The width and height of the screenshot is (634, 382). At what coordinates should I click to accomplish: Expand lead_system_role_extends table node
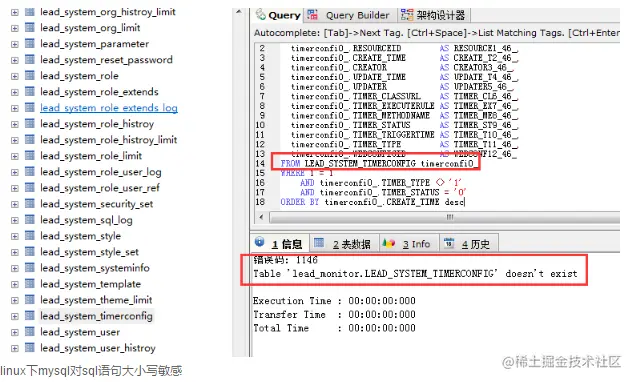(x=15, y=93)
